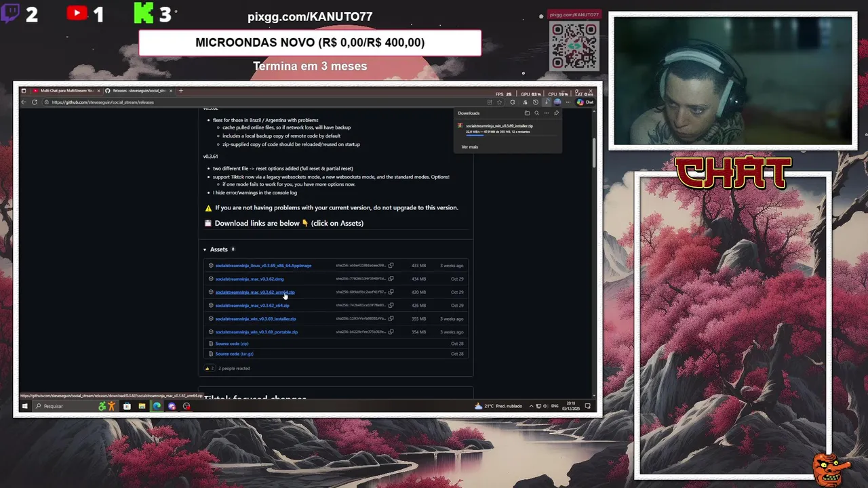The height and width of the screenshot is (488, 868).
Task: Open a new browser tab
Action: click(180, 91)
